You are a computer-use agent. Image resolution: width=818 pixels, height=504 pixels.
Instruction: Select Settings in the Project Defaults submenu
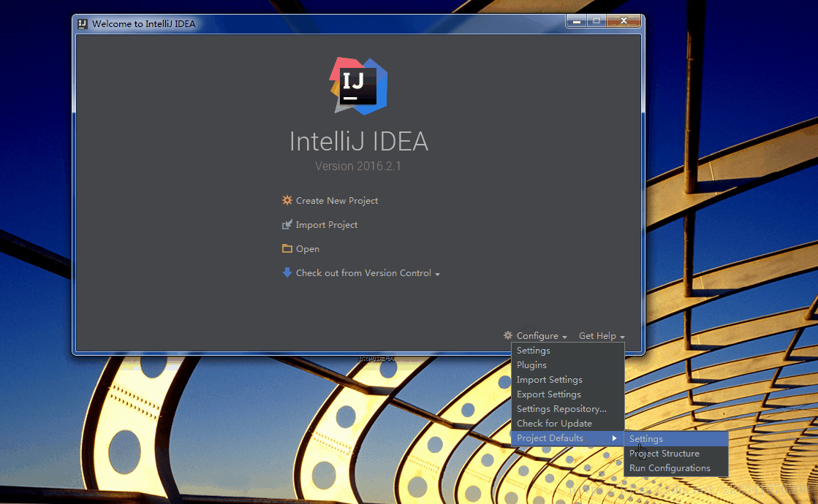676,439
